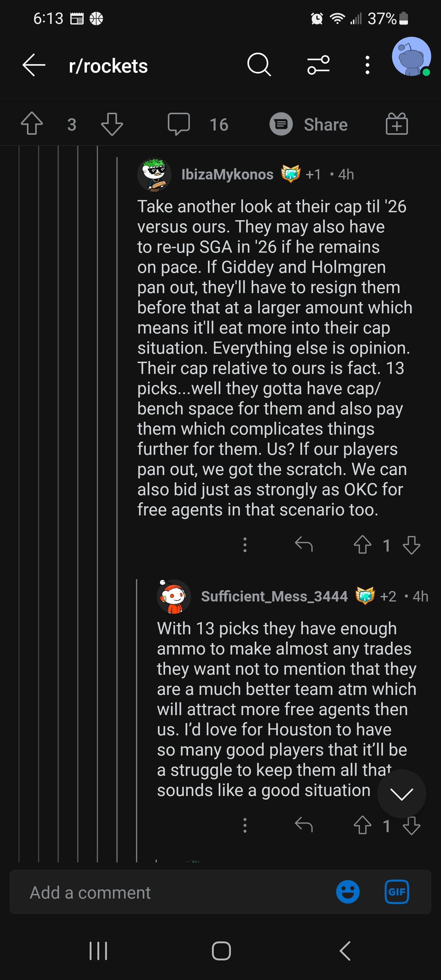The image size is (441, 980).
Task: Open the comment sort options icon
Action: pos(318,65)
